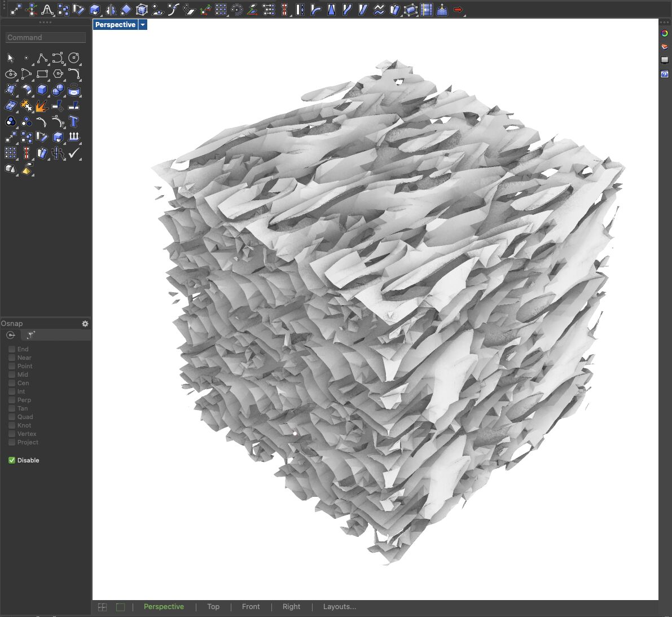This screenshot has width=672, height=617.
Task: Select the Boolean union tool
Action: coord(10,121)
